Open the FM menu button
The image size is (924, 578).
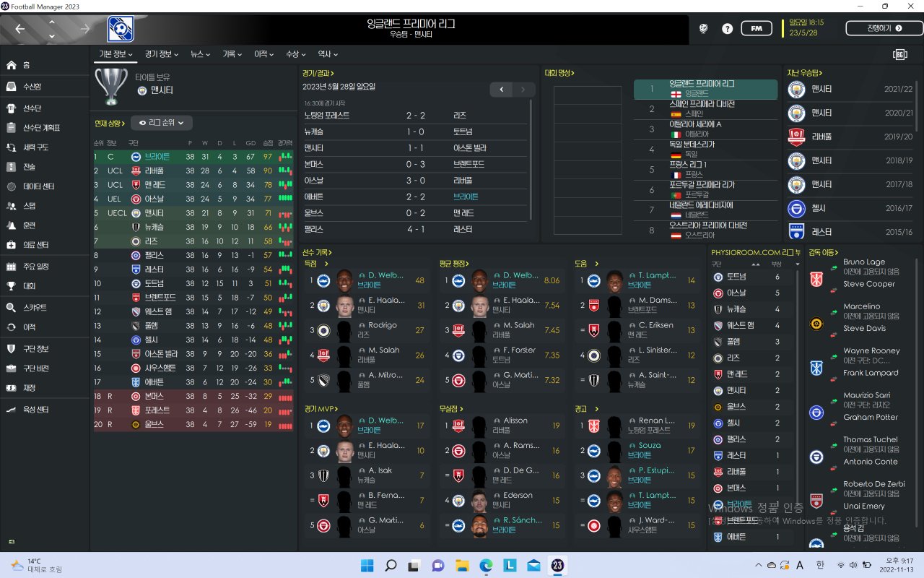click(x=756, y=29)
